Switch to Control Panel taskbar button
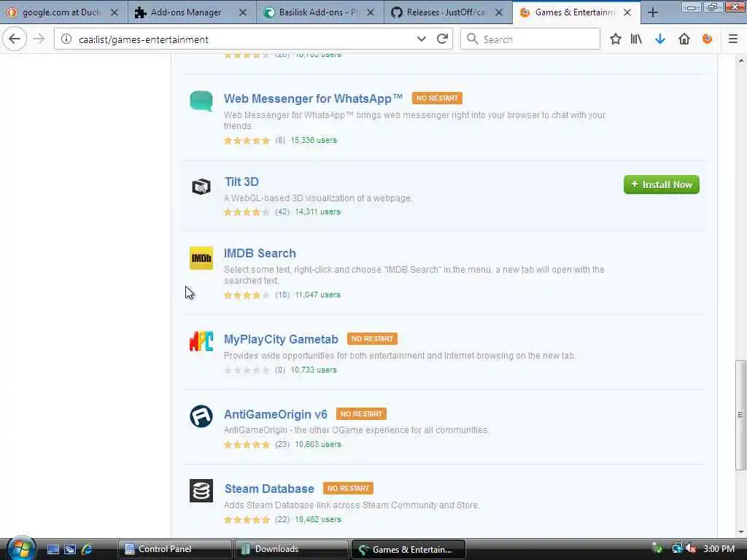The image size is (747, 560). (174, 549)
